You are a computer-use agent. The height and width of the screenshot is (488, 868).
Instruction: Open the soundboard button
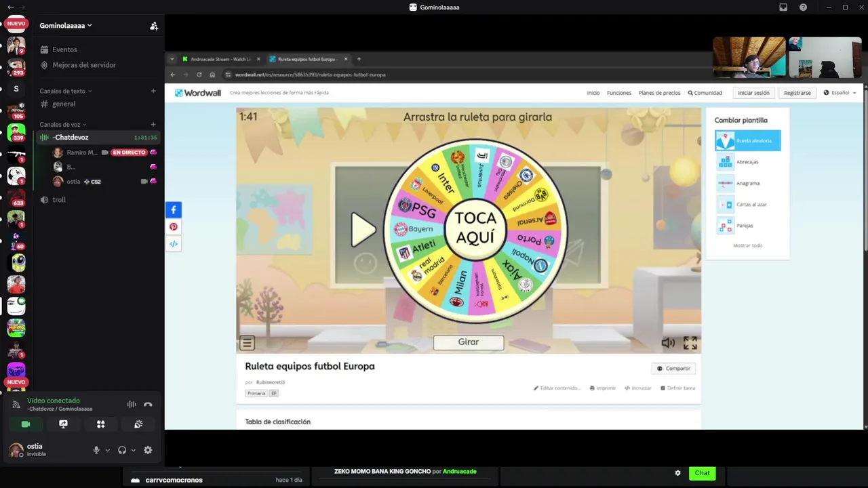click(138, 424)
